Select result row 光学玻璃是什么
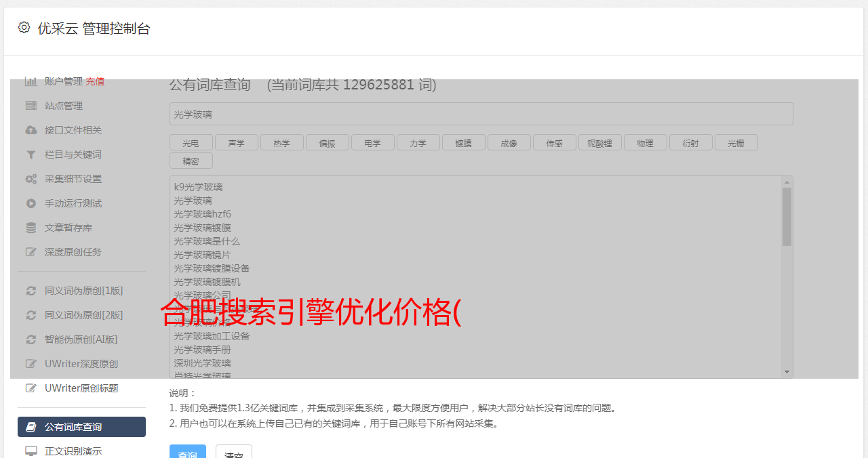 point(207,241)
